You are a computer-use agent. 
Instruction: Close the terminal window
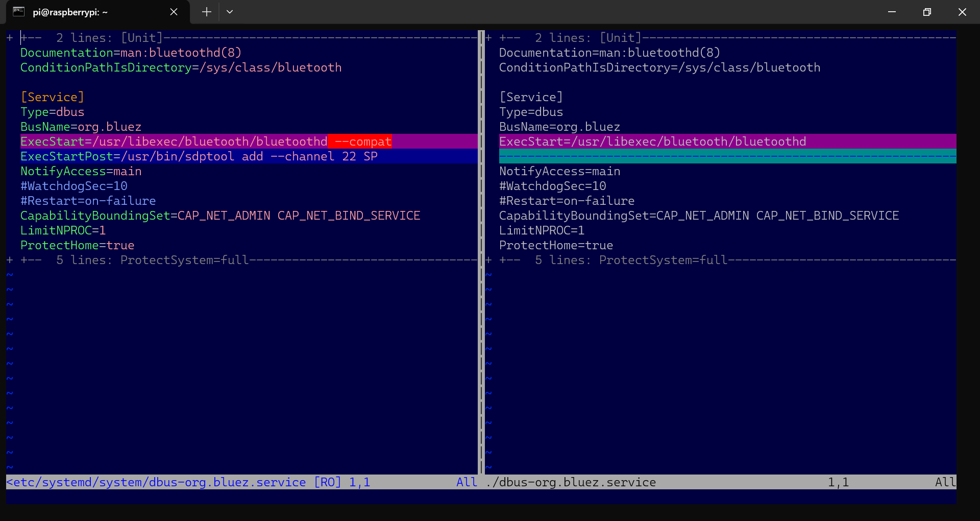click(962, 12)
